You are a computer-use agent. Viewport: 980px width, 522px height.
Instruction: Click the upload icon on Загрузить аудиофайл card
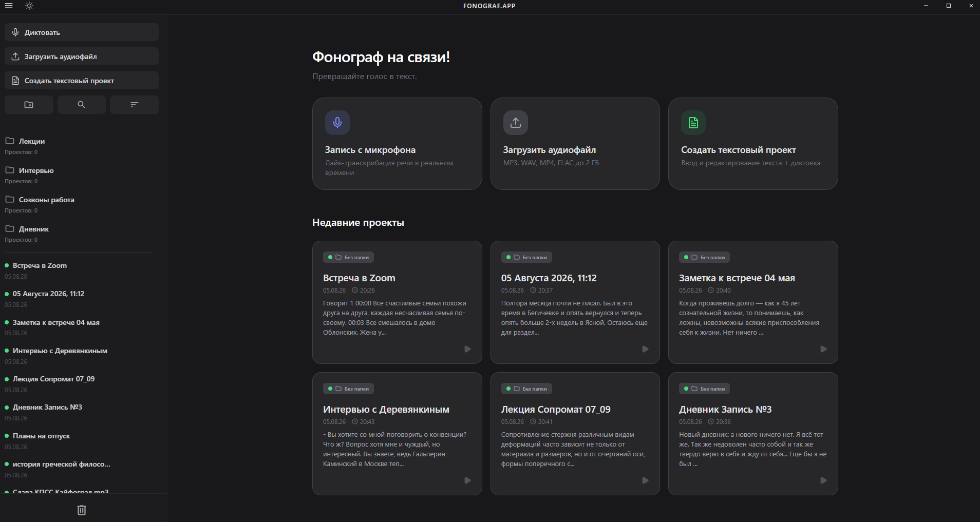[516, 123]
